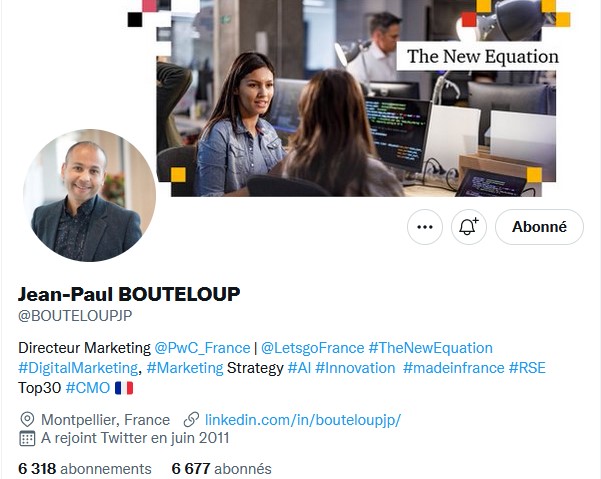Toggle the Abonné follow button
The image size is (601, 479).
539,227
